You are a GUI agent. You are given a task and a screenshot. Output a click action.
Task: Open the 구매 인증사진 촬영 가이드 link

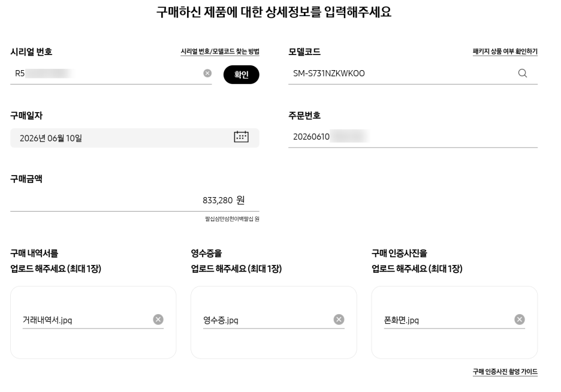tap(505, 372)
